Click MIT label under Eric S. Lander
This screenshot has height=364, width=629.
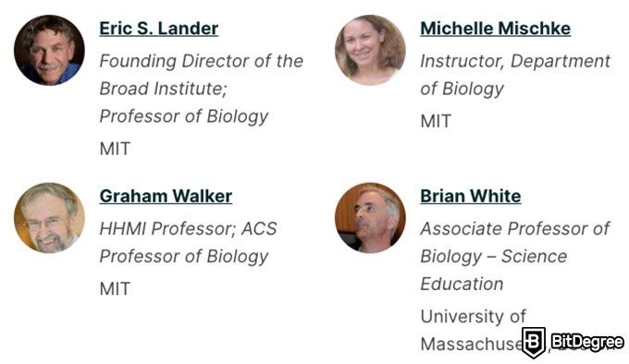click(115, 149)
